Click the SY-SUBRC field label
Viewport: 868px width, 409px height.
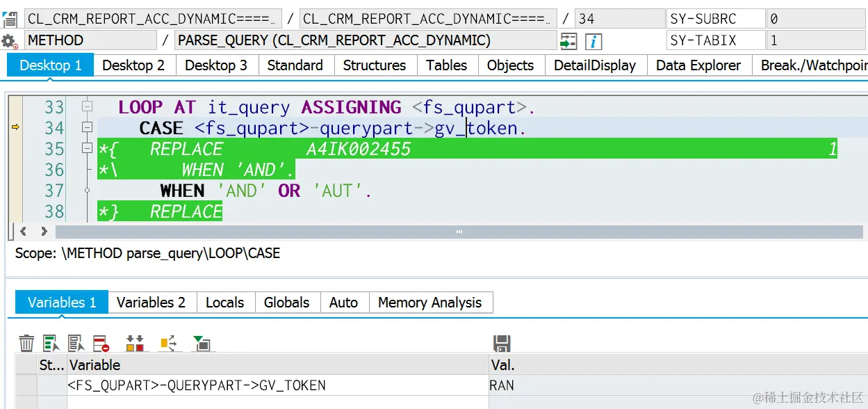(716, 19)
